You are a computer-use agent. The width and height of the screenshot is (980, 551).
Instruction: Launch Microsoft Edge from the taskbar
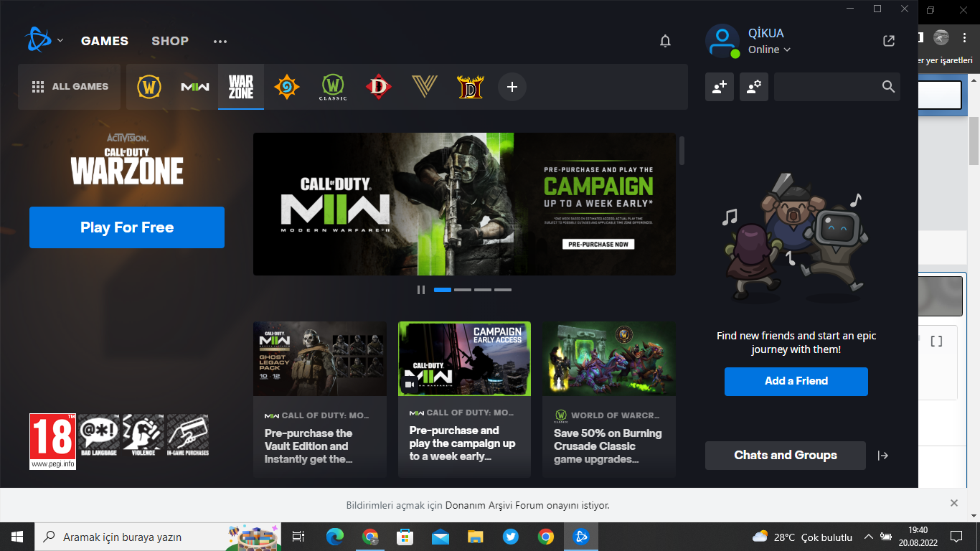pos(334,537)
